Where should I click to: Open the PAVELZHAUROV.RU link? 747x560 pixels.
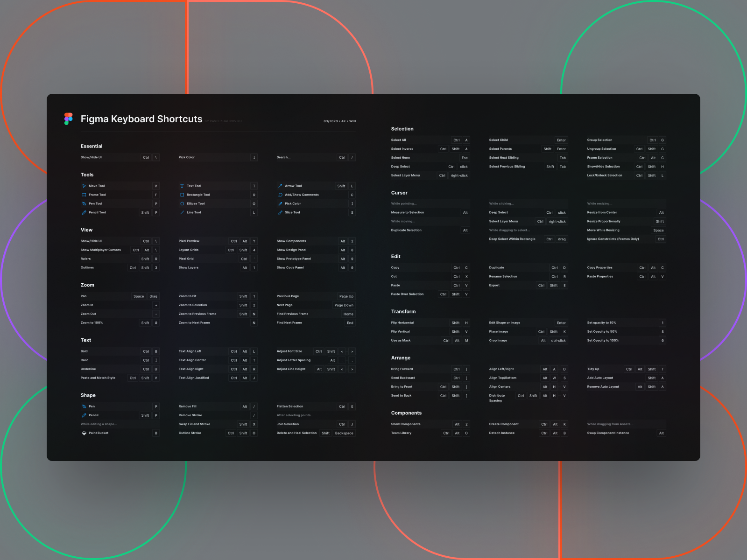[225, 120]
